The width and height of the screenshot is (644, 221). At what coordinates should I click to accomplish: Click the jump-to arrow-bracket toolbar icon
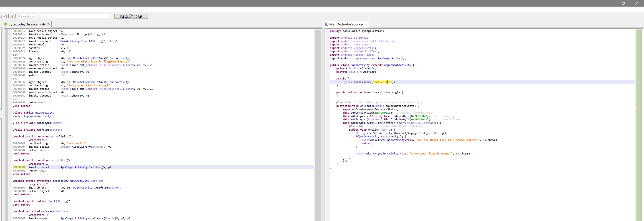coord(5,17)
